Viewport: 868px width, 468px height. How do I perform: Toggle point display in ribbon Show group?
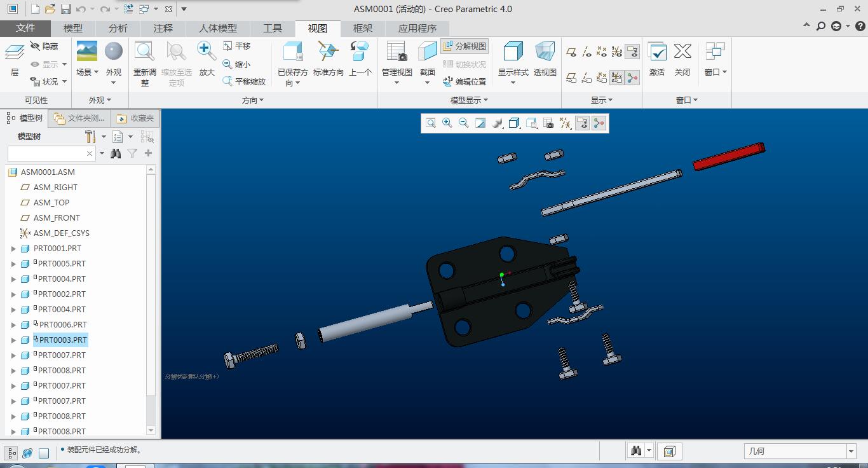tap(601, 52)
